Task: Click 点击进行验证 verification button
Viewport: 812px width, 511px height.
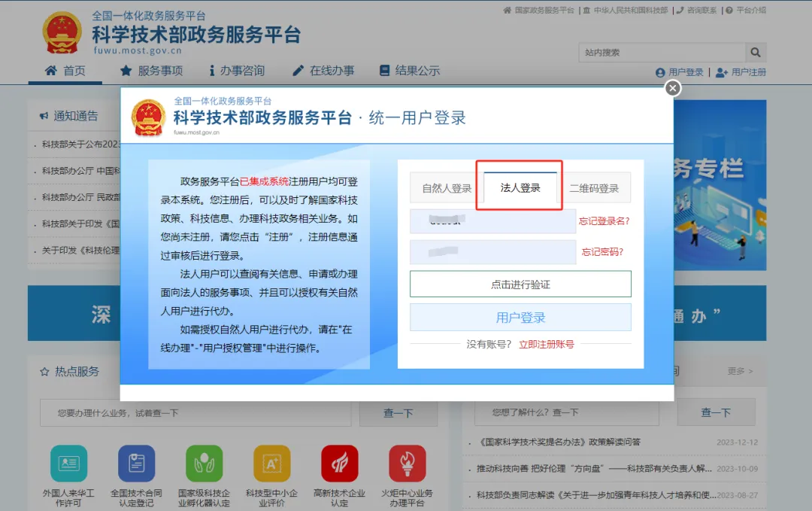Action: coord(520,284)
